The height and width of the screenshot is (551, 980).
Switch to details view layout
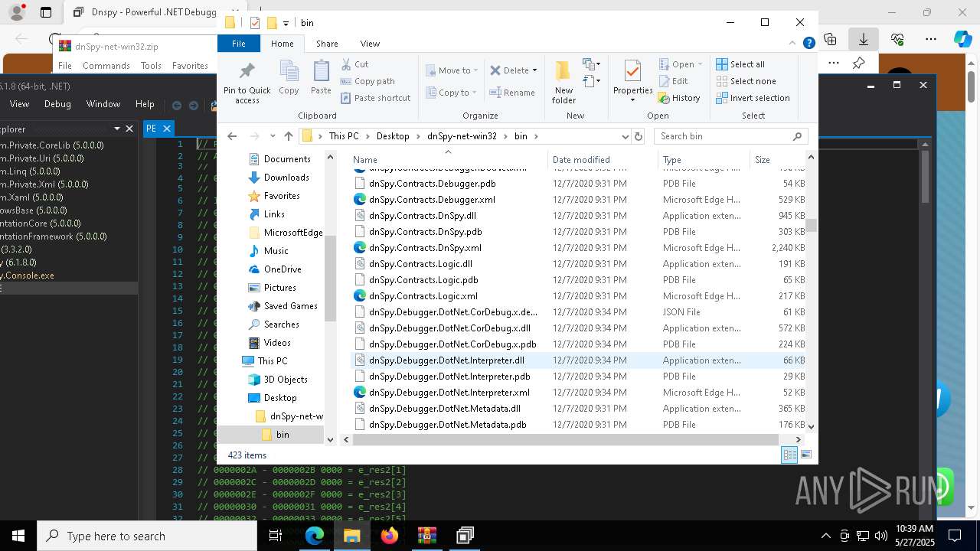789,455
